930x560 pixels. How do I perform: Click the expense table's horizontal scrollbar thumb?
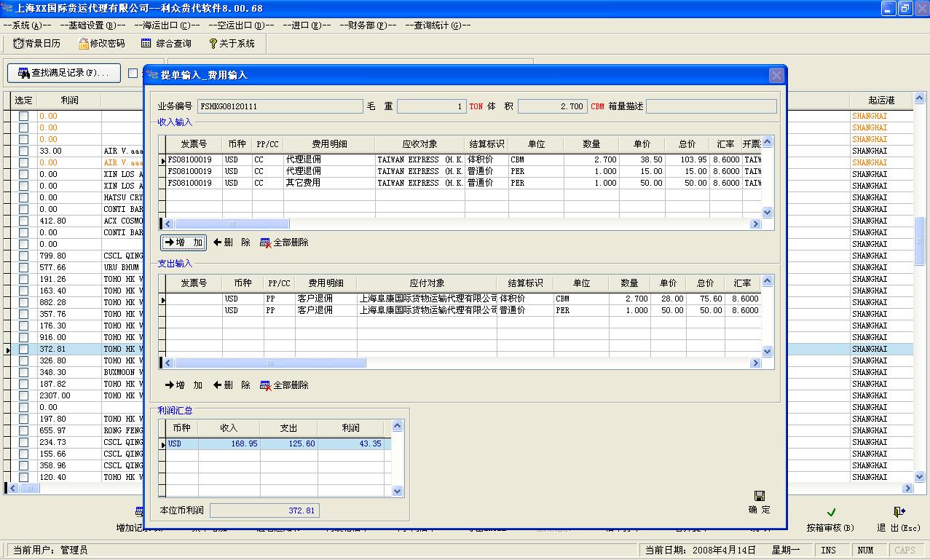(x=270, y=363)
